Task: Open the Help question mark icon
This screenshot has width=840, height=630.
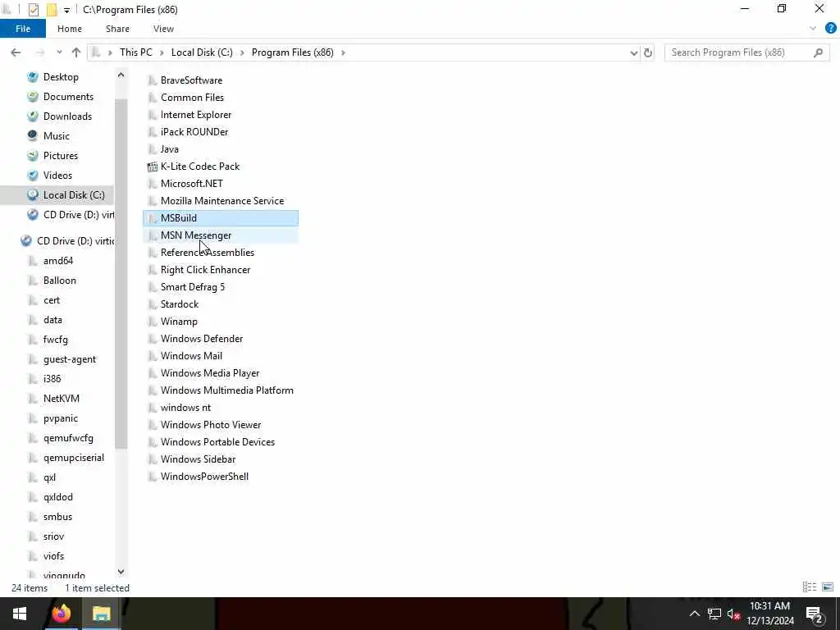Action: [x=830, y=29]
